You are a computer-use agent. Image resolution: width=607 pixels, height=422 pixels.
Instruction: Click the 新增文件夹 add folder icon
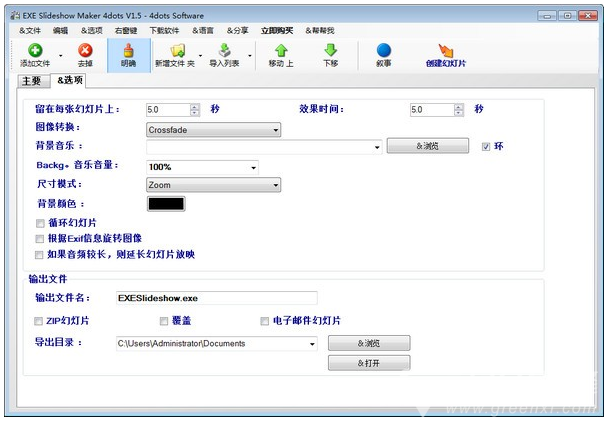(x=177, y=51)
